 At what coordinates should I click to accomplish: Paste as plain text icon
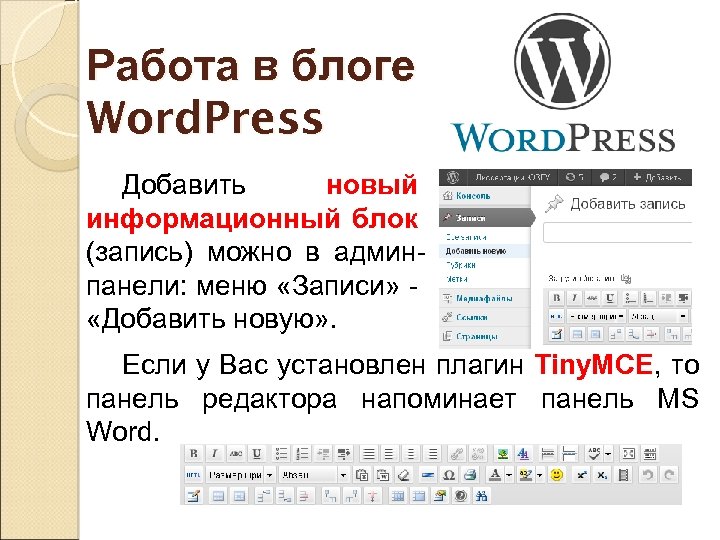click(362, 475)
